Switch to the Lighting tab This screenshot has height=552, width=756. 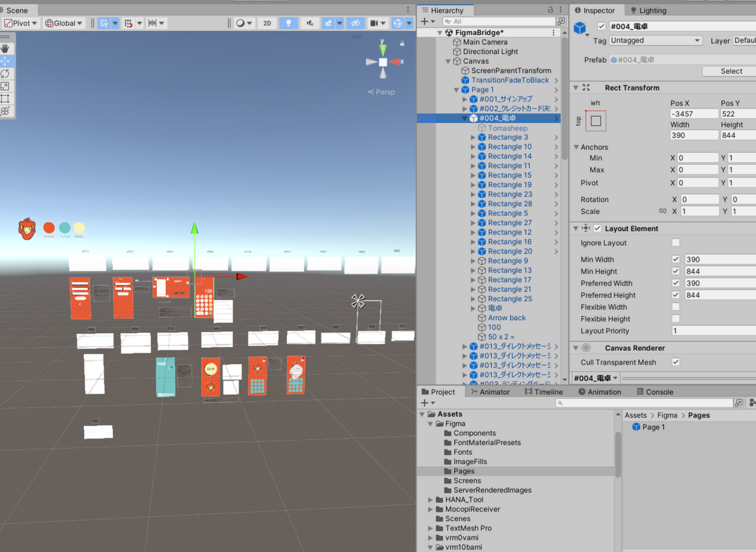pos(649,10)
